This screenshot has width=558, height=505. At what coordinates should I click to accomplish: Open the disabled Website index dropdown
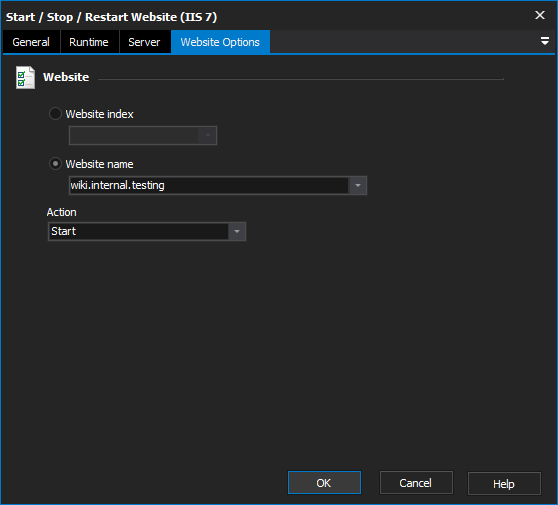coord(143,136)
